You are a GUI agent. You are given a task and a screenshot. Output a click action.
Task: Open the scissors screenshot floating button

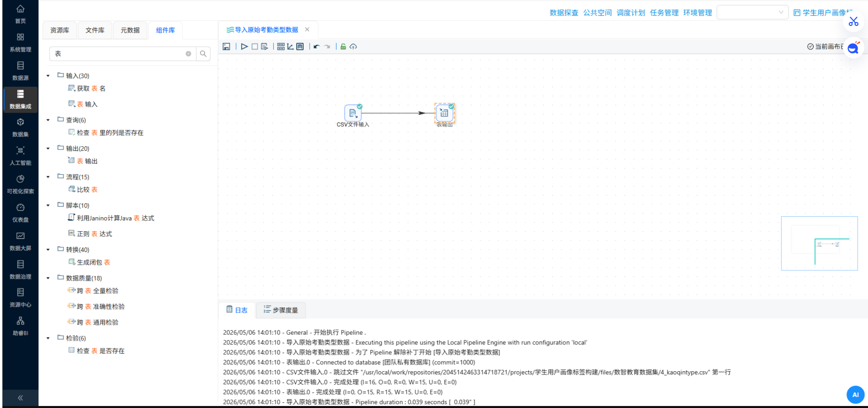coord(853,21)
